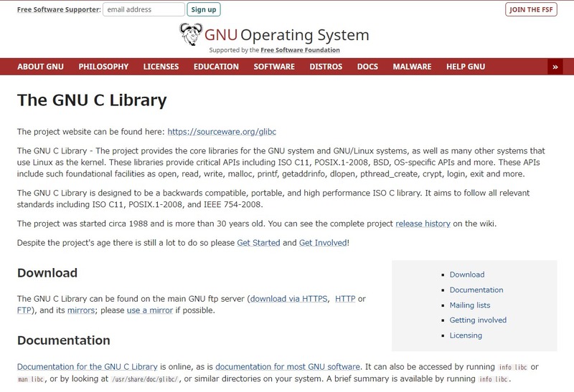Go to the LICENSES menu item
Image resolution: width=574 pixels, height=392 pixels.
coord(161,67)
